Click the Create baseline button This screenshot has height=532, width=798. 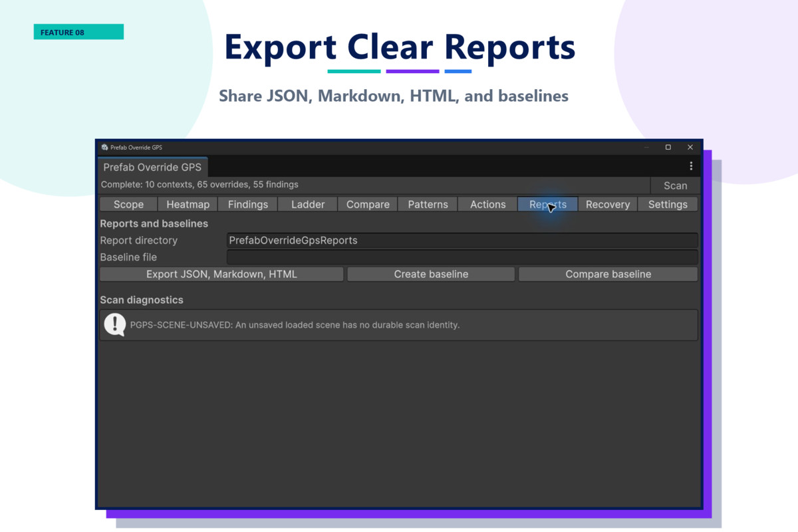tap(431, 274)
